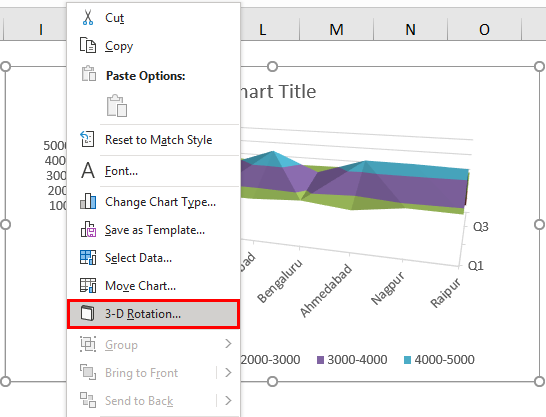The width and height of the screenshot is (546, 417).
Task: Click the large paste clipboard button
Action: [117, 105]
